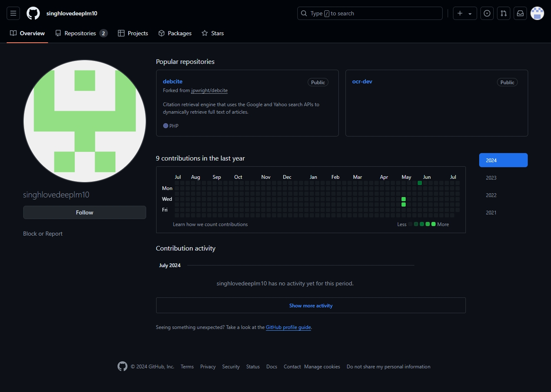Open 'Learn how we count contributions'
Screen dimensions: 551x392
(210, 224)
